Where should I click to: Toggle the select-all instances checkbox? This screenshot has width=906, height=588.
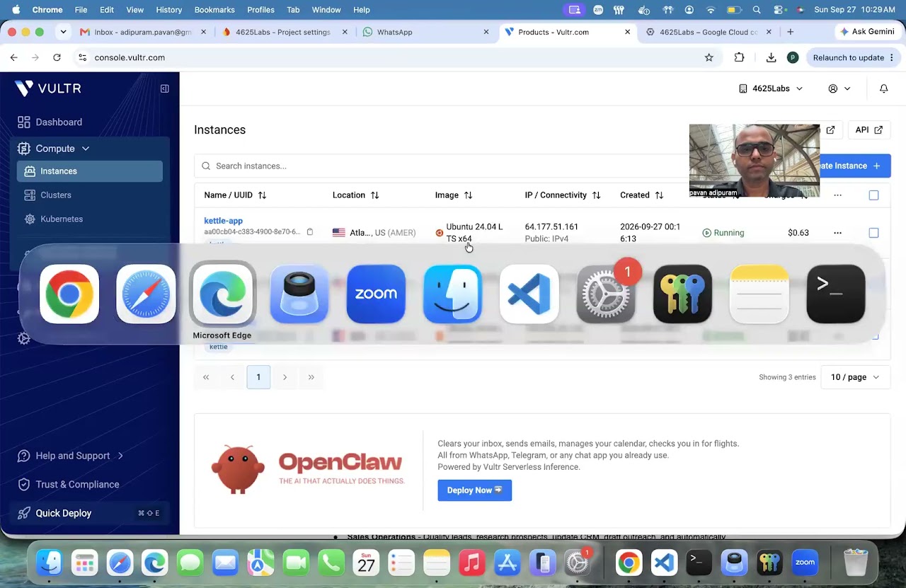(873, 195)
